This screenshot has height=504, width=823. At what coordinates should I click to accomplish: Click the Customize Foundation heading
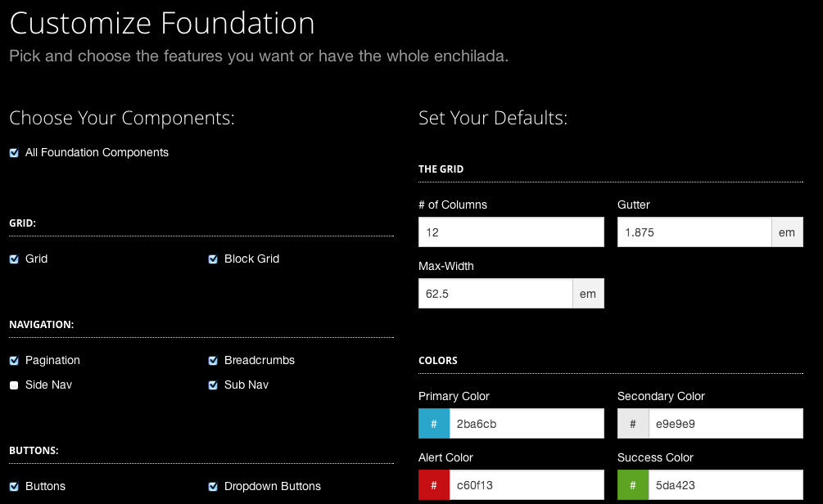click(161, 24)
